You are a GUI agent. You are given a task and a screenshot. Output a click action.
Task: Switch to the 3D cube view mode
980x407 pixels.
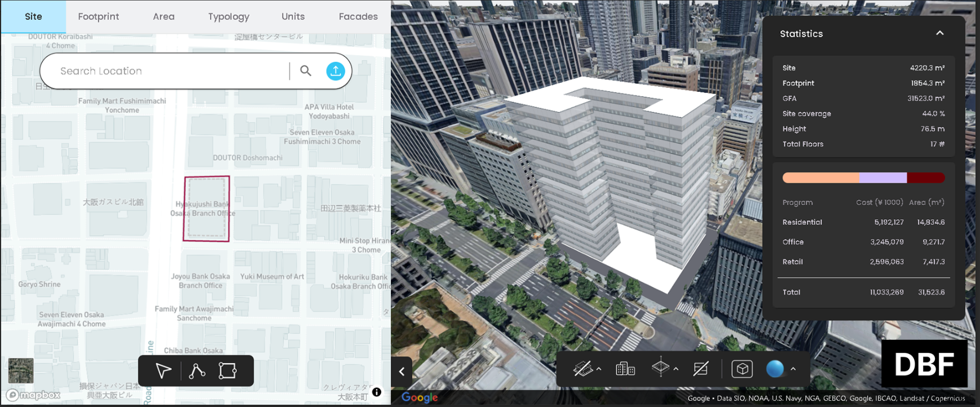(x=742, y=369)
